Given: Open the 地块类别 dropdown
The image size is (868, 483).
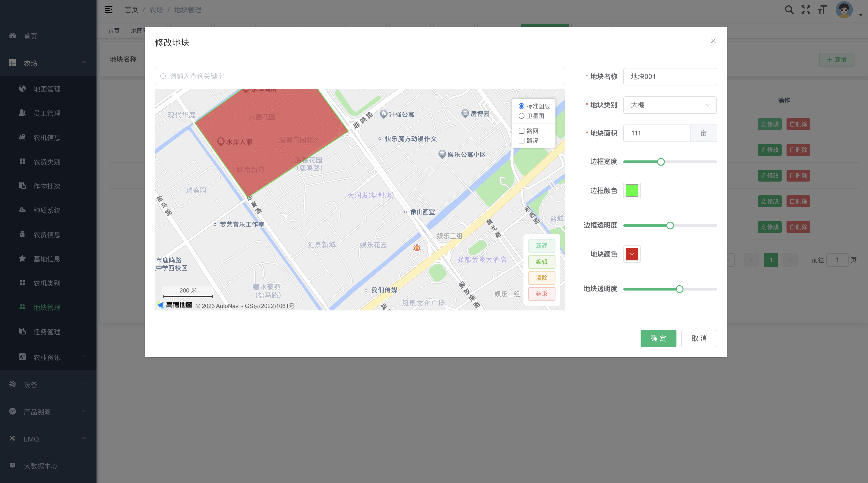Looking at the screenshot, I should [x=669, y=105].
